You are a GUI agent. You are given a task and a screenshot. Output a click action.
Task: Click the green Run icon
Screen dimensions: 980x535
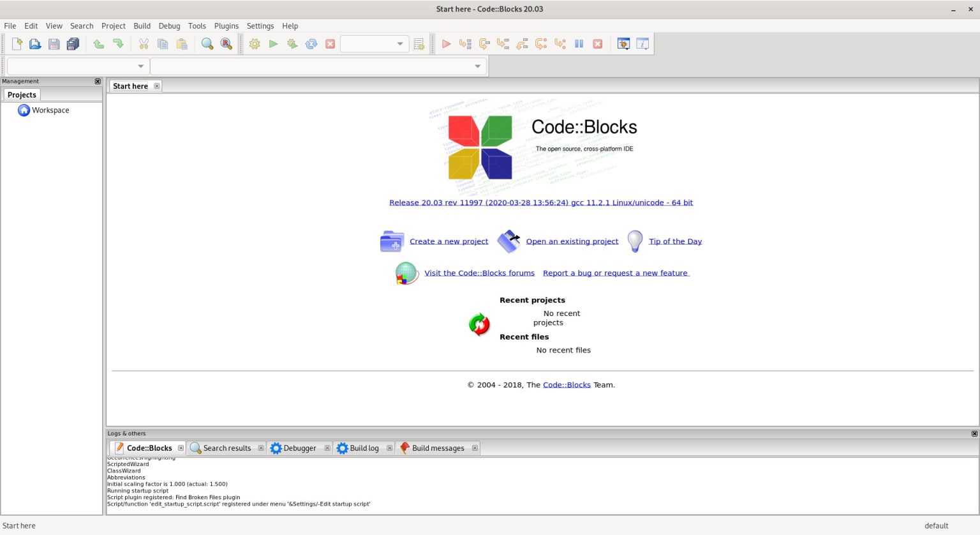tap(274, 44)
